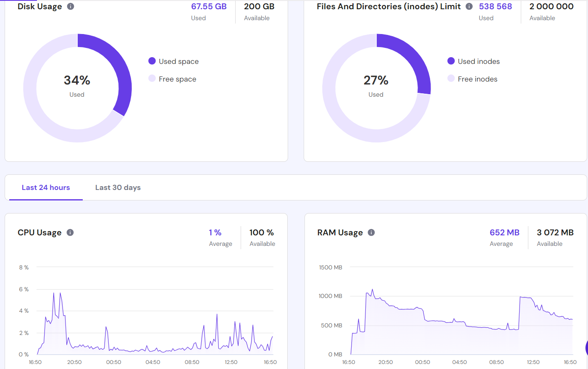Screen dimensions: 588x369
Task: Toggle the Used inodes legend item
Action: point(473,61)
